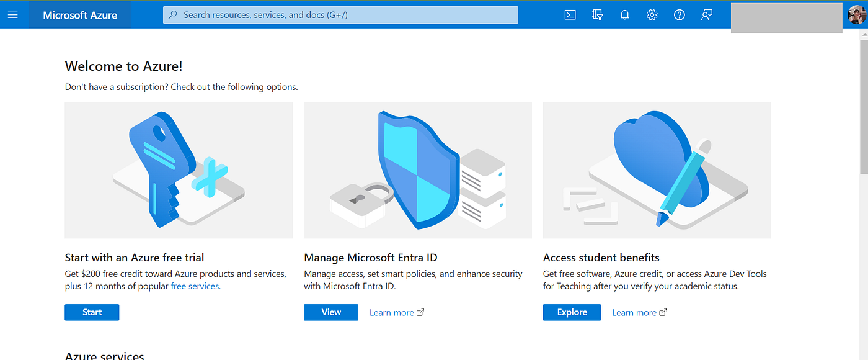Open the free services link

(195, 286)
